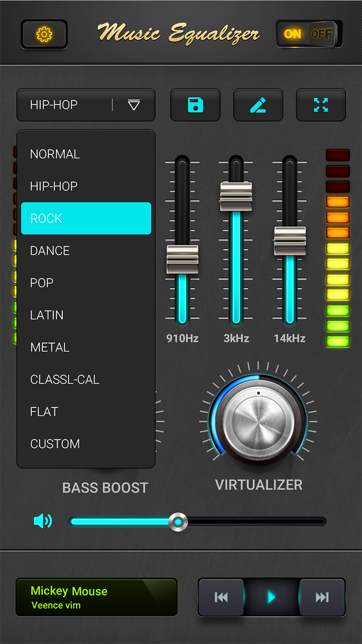362x644 pixels.
Task: Play the current track
Action: [x=271, y=597]
